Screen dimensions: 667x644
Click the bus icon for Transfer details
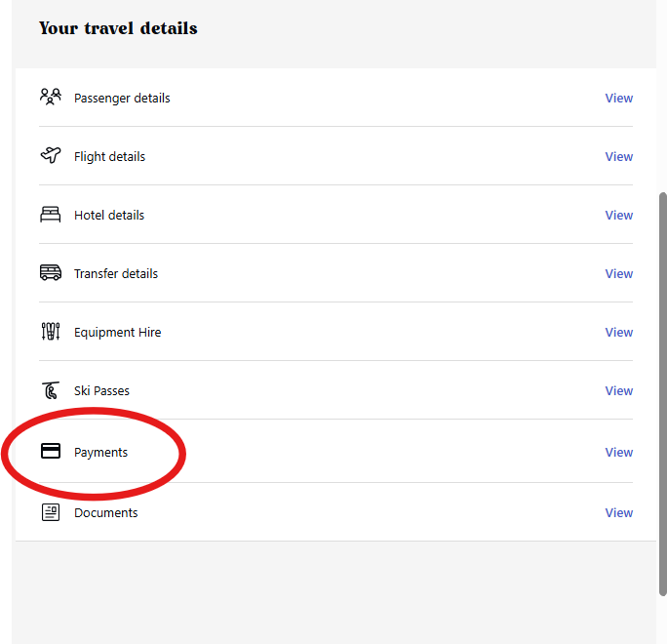(51, 272)
